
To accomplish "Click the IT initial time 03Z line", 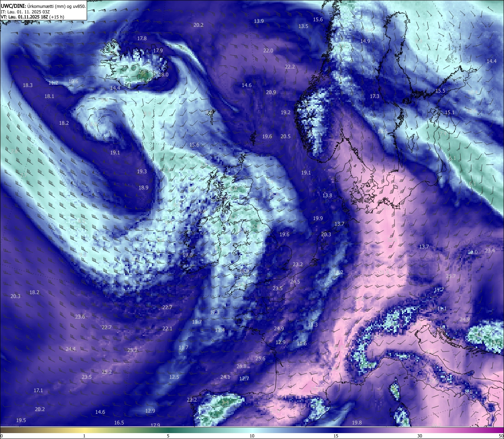I will click(25, 12).
